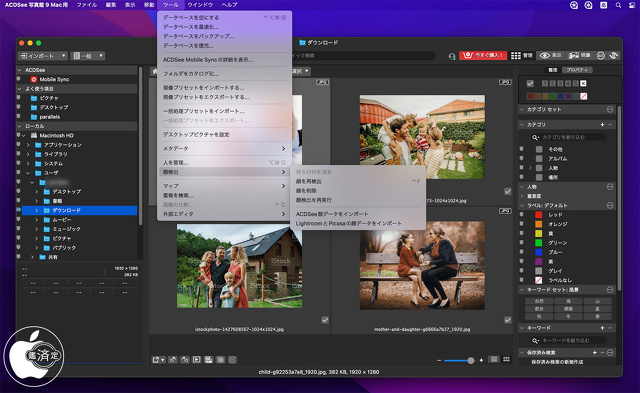Screen dimensions: 640x393
Task: Click the category filter search magnifier icon
Action: (x=535, y=137)
